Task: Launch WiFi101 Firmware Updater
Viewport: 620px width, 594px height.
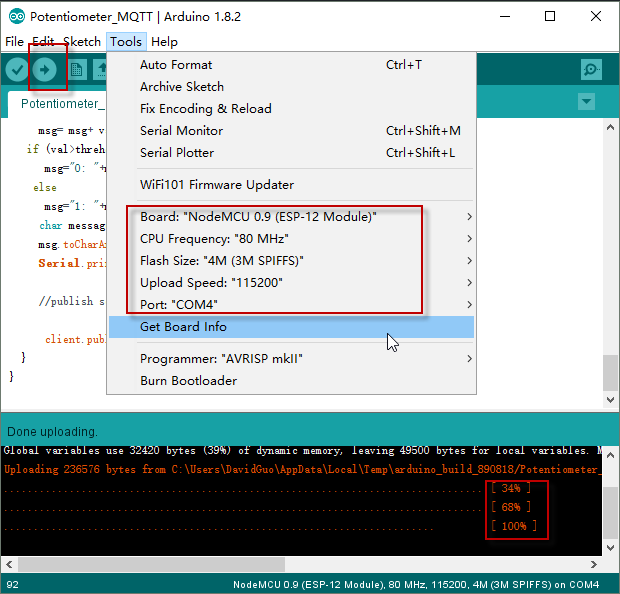Action: [291, 185]
